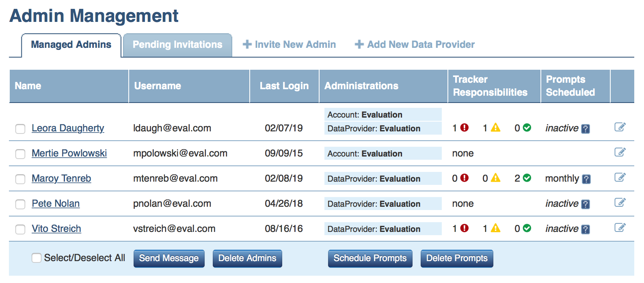The width and height of the screenshot is (644, 283).
Task: Toggle the Select/Deselect All checkbox
Action: [x=37, y=258]
